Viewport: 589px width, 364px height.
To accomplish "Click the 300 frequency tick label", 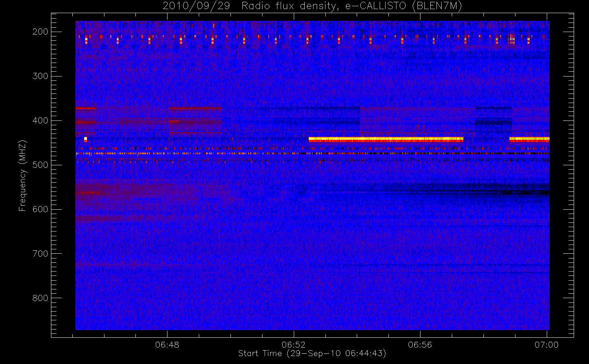I will (x=40, y=76).
